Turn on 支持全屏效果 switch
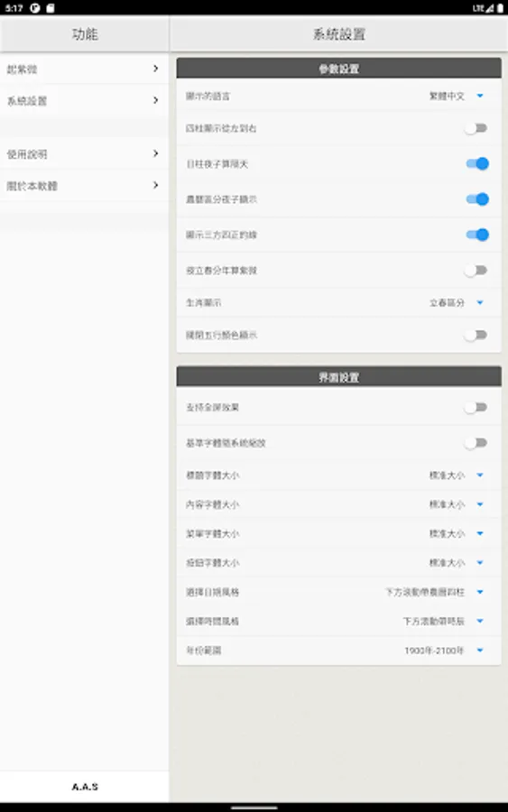 click(x=476, y=408)
